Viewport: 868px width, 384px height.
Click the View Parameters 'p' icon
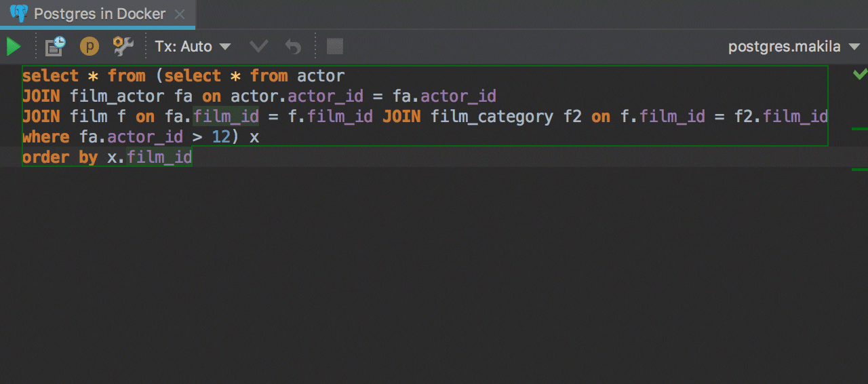[89, 47]
